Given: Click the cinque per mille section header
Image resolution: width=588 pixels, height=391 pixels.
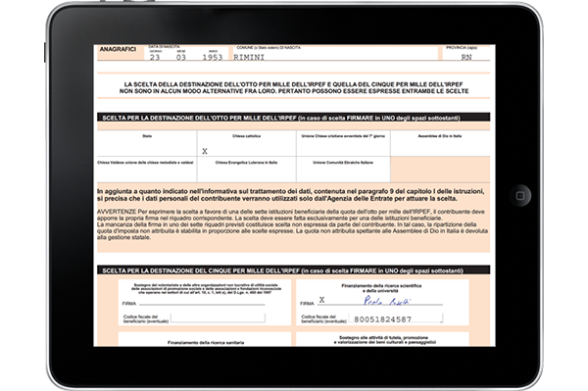Looking at the screenshot, I should point(293,270).
